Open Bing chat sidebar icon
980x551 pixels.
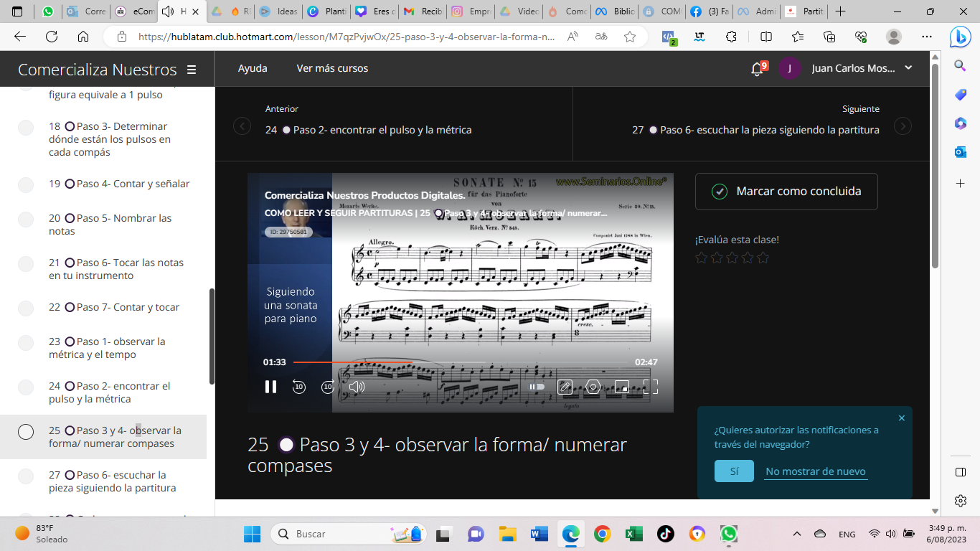point(960,37)
